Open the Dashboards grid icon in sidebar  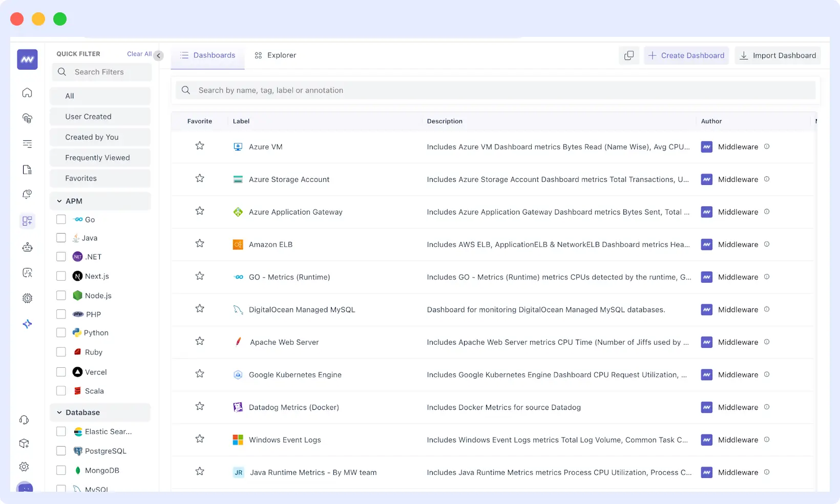[x=27, y=221]
